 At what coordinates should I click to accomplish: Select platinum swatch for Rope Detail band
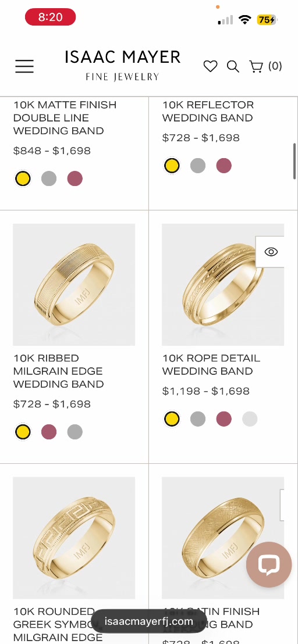click(x=250, y=419)
